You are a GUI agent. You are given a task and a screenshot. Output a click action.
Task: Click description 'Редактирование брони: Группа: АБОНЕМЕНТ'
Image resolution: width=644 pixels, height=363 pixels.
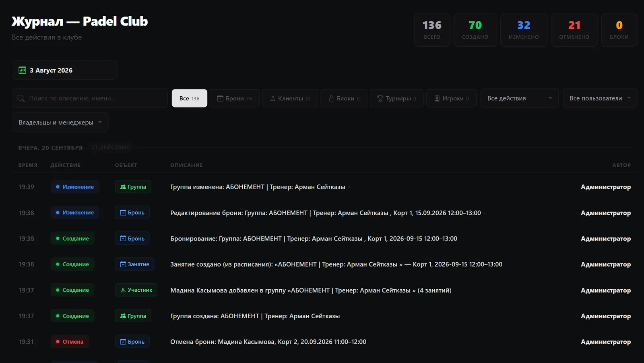tap(326, 213)
